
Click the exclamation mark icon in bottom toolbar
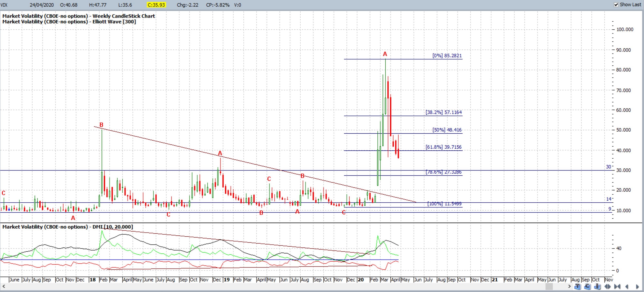[597, 286]
